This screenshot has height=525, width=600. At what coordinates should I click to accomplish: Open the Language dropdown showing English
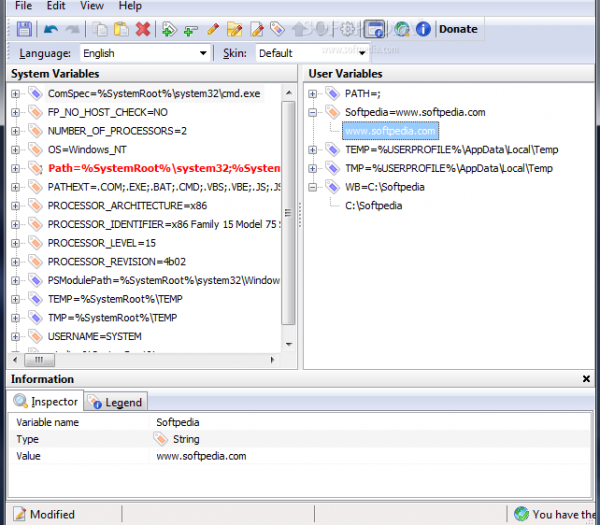(145, 53)
